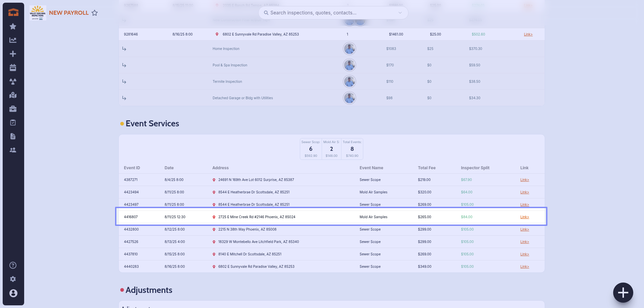Open favorites star icon in sidebar

(13, 26)
